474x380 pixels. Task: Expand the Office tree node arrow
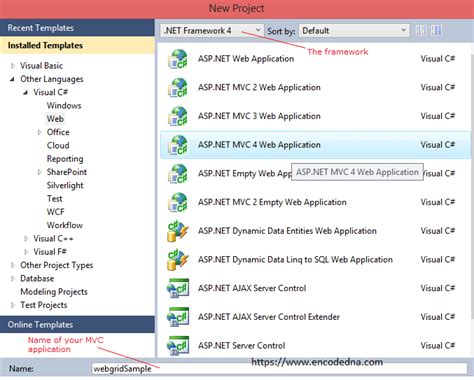(x=39, y=132)
